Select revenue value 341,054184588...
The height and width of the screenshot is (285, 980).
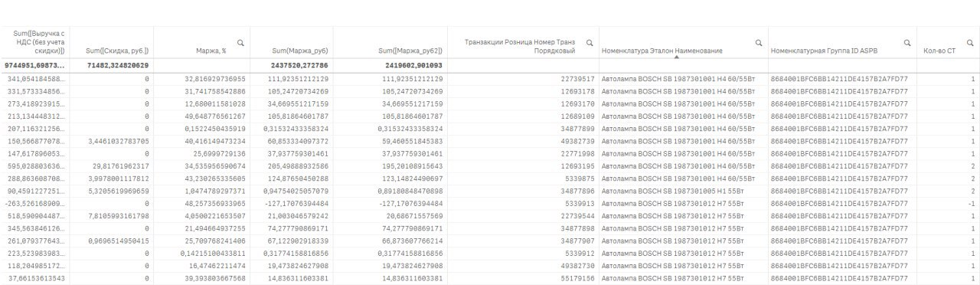[x=36, y=79]
